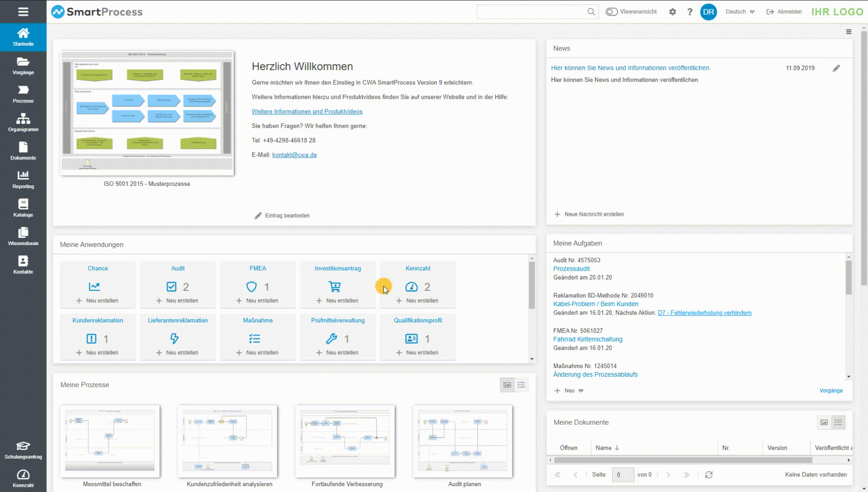Open Kontakte in the sidebar
The height and width of the screenshot is (492, 868).
pos(23,265)
